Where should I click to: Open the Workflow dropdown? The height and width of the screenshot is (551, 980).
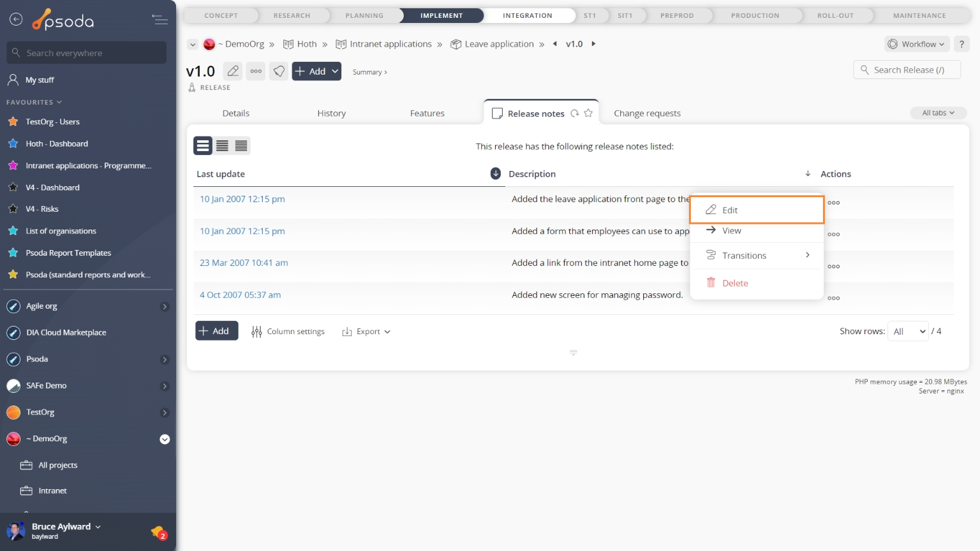pyautogui.click(x=916, y=44)
